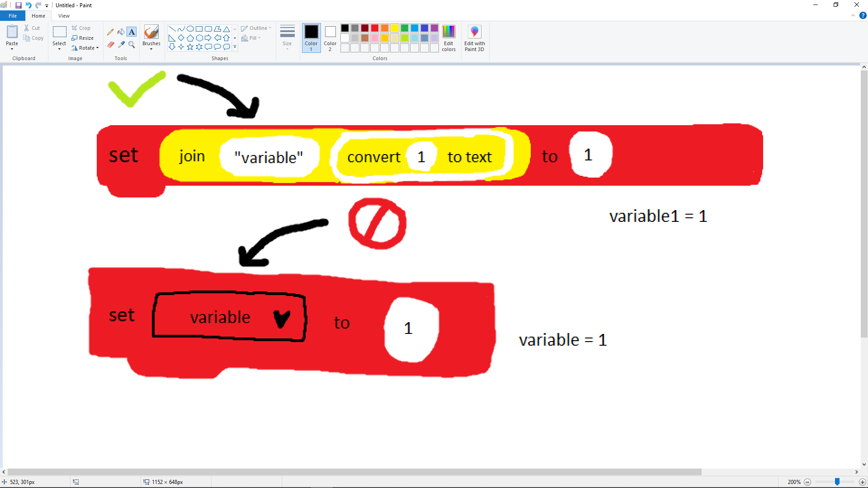Pick the red color swatch
868x488 pixels.
[375, 28]
